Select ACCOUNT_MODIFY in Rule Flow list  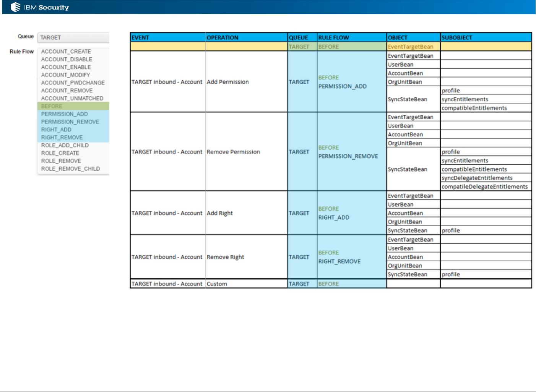pyautogui.click(x=73, y=75)
